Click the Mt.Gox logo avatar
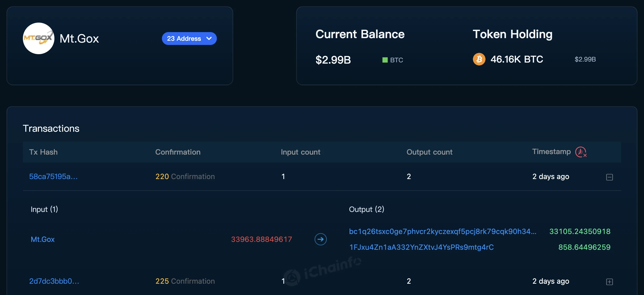The height and width of the screenshot is (295, 644). [39, 38]
